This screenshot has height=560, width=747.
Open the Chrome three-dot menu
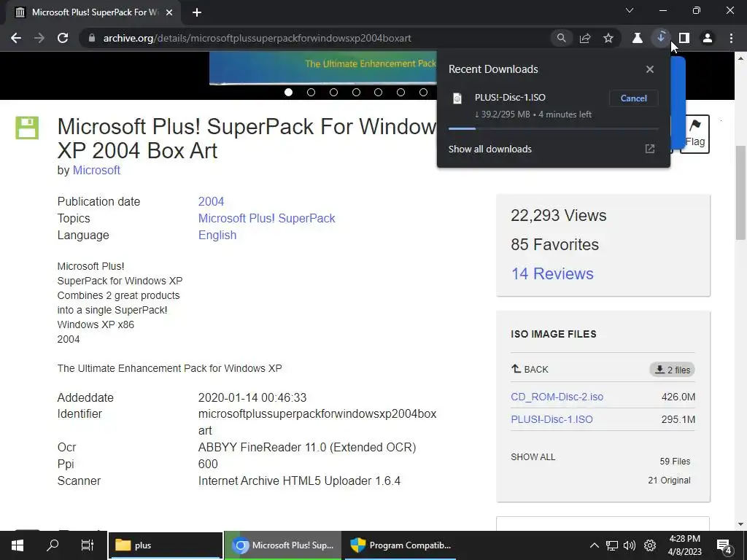pos(731,38)
